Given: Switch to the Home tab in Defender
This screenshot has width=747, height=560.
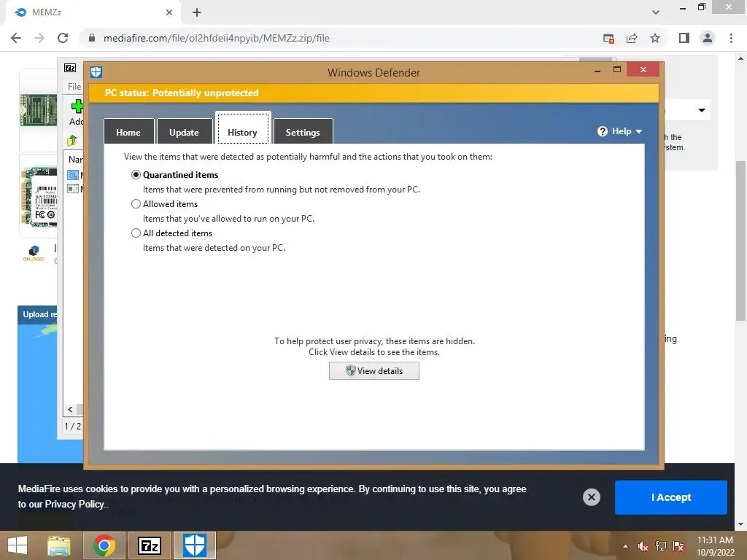Looking at the screenshot, I should point(128,132).
